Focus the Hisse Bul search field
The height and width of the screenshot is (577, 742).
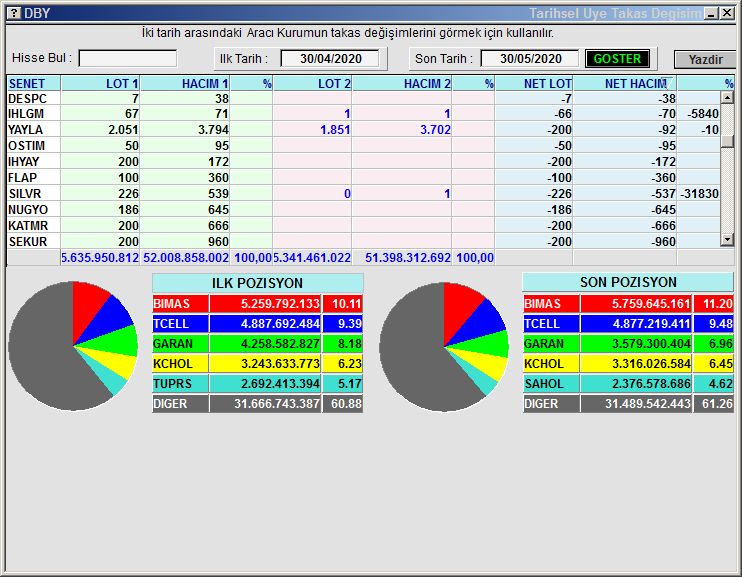(x=128, y=59)
